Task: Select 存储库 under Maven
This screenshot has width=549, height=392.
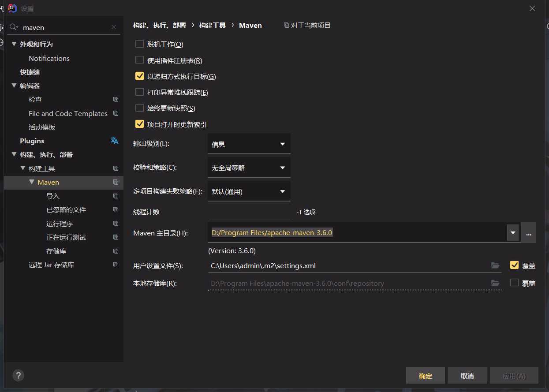Action: [x=56, y=251]
